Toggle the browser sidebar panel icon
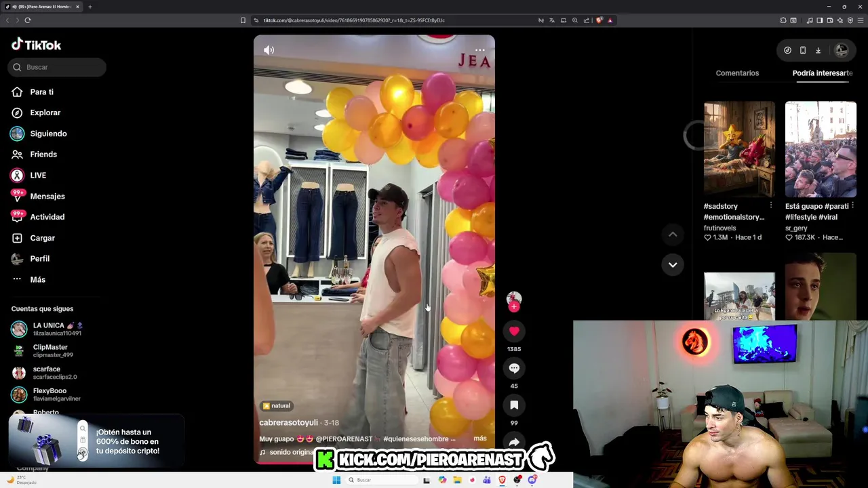 819,20
